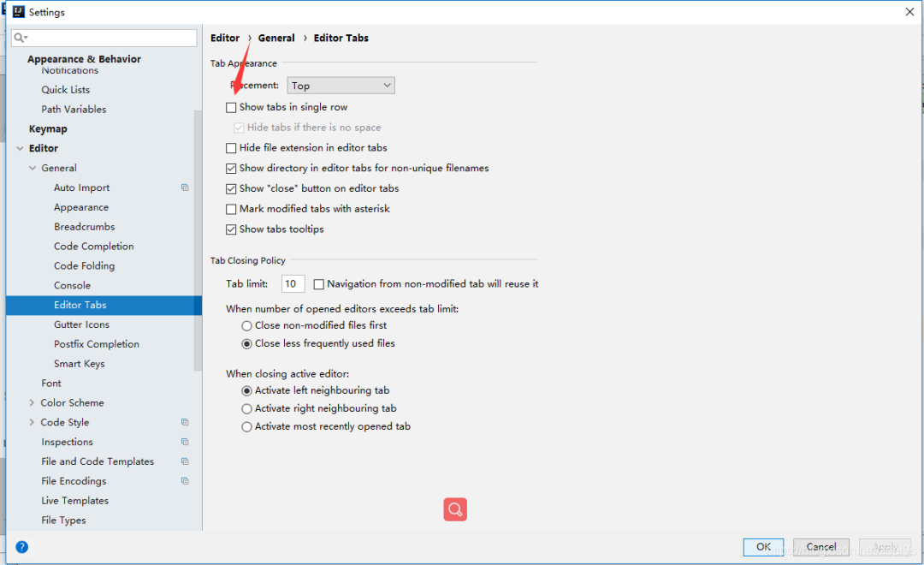Click the settings tree vertical scrollbar
The width and height of the screenshot is (924, 565).
point(198,241)
